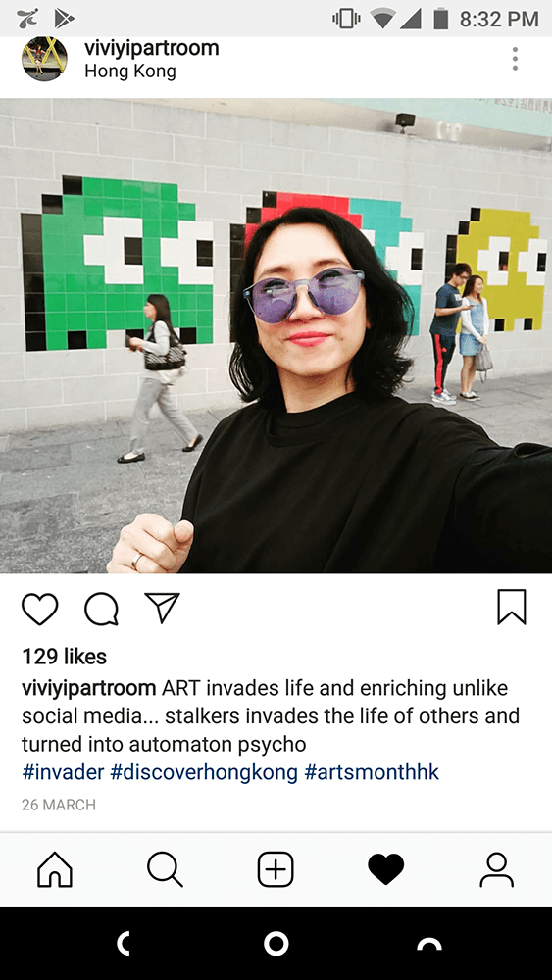Open the #artsmonthhk hashtag
The width and height of the screenshot is (552, 980).
(x=372, y=772)
